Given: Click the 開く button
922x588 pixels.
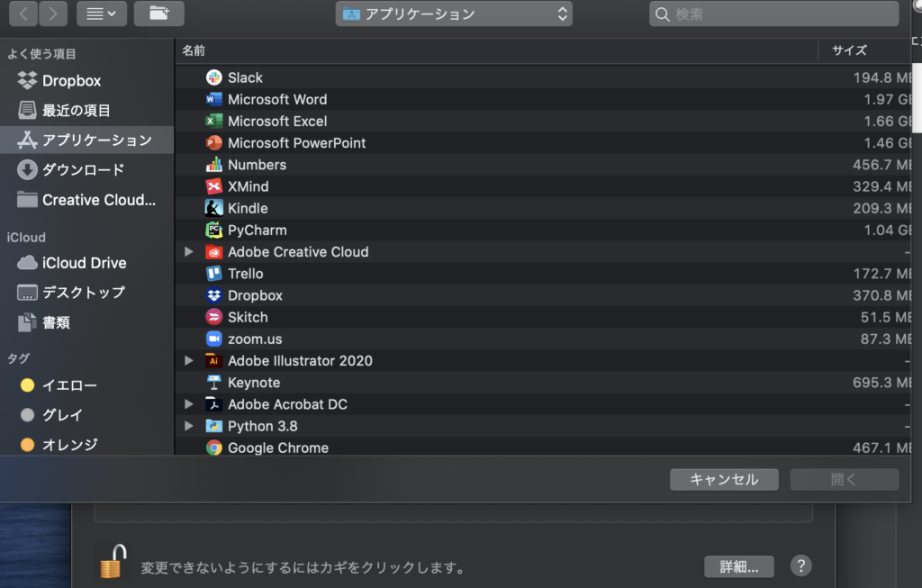Looking at the screenshot, I should pos(844,479).
